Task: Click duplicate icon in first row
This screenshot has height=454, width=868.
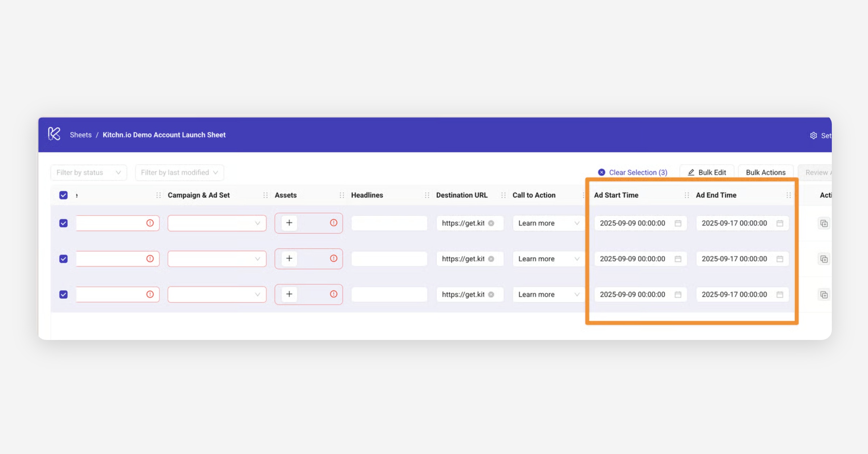Action: tap(824, 223)
